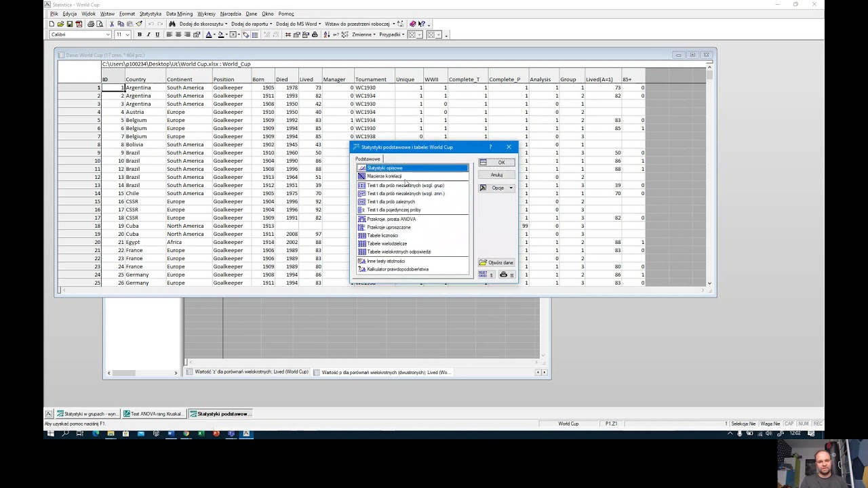Open the Statystyka menu
This screenshot has height=488, width=868.
[x=150, y=14]
